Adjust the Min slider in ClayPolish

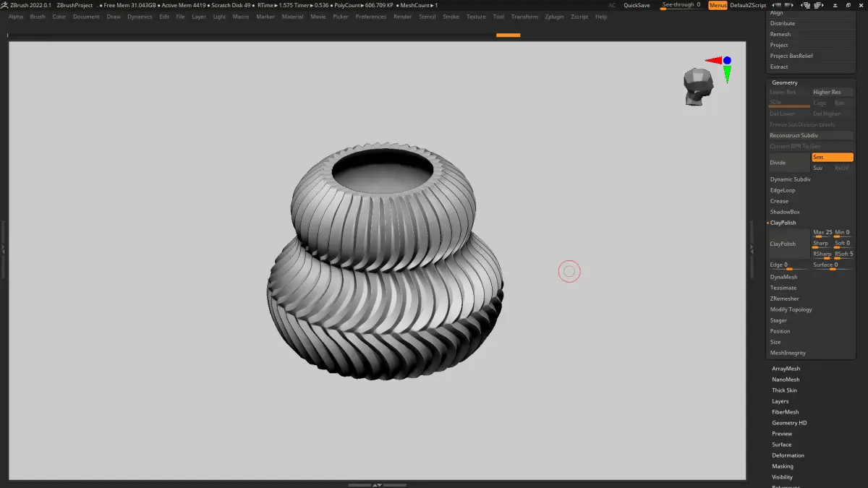[x=843, y=233]
